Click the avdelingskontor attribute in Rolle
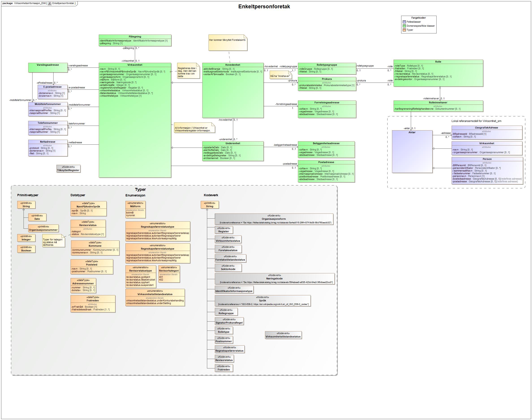 [x=419, y=79]
